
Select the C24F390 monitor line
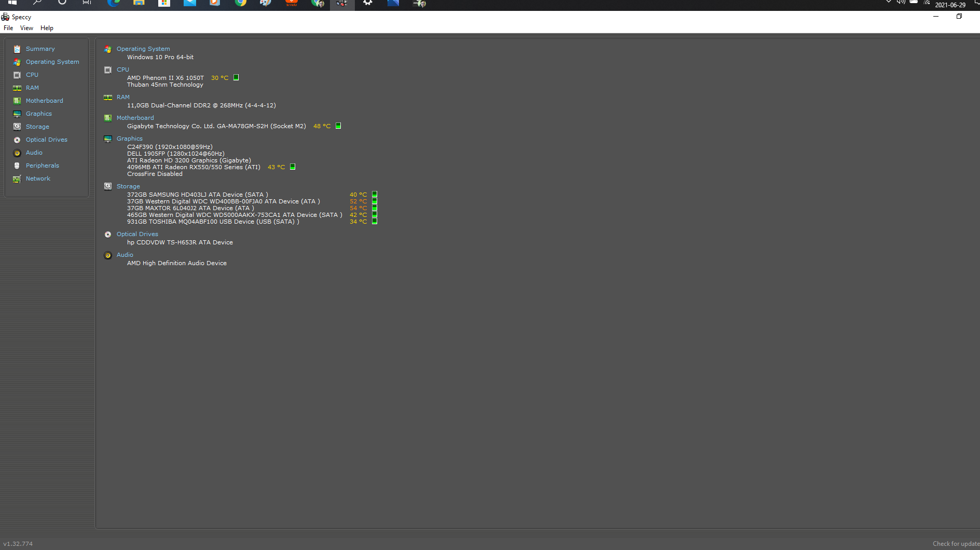tap(170, 147)
